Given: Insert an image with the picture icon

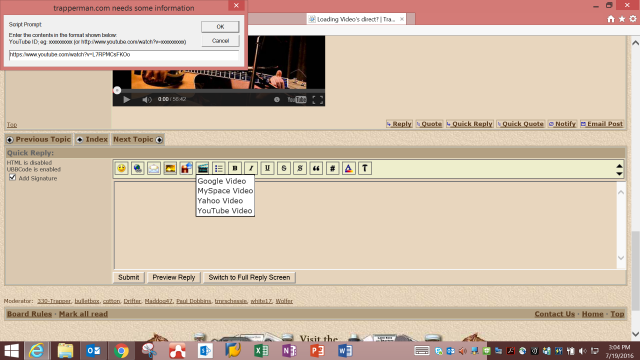Looking at the screenshot, I should point(170,168).
